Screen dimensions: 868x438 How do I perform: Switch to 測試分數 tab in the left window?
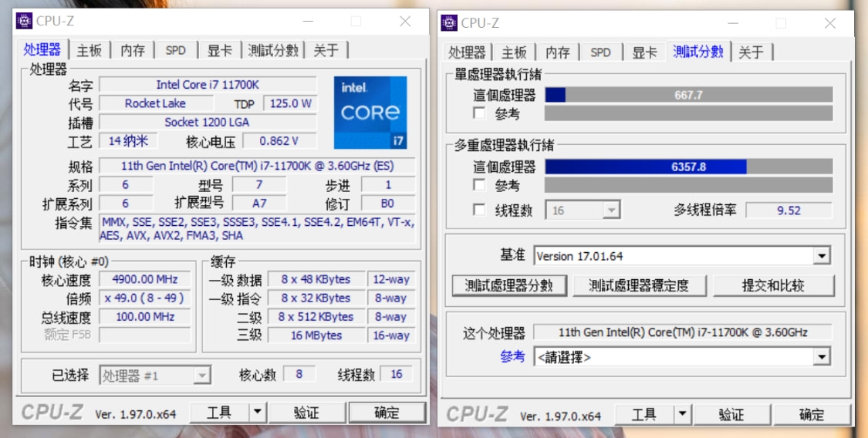coord(273,50)
